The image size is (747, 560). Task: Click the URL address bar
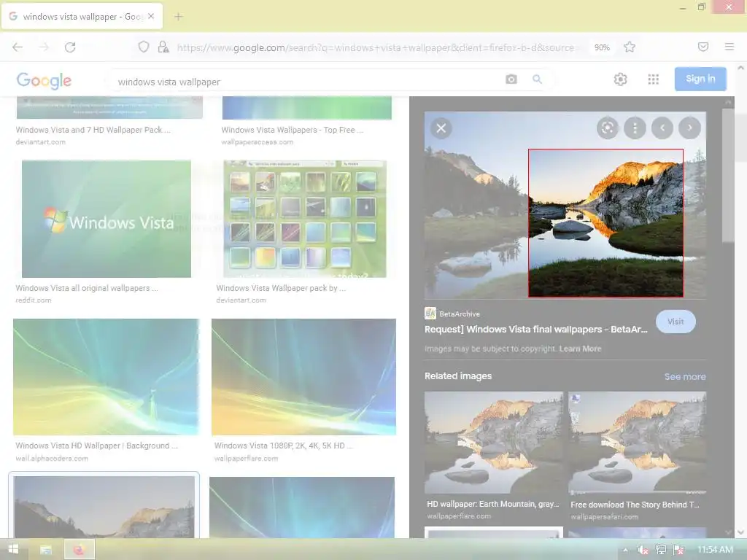click(x=376, y=47)
